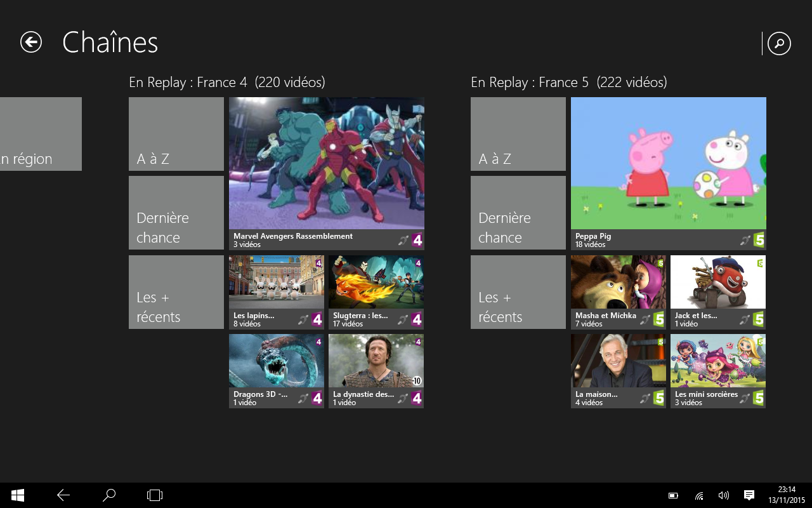Image resolution: width=812 pixels, height=508 pixels.
Task: Open the Action Center notification icon
Action: click(749, 495)
